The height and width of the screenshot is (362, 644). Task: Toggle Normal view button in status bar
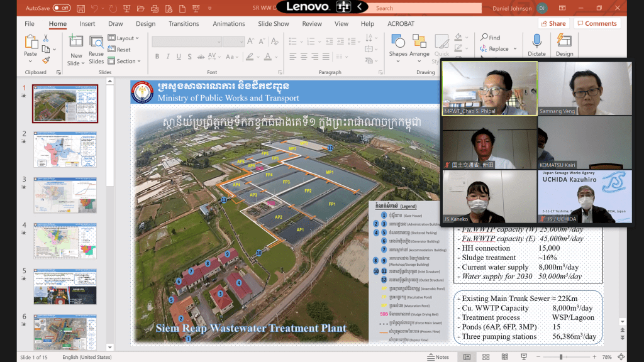(x=467, y=357)
